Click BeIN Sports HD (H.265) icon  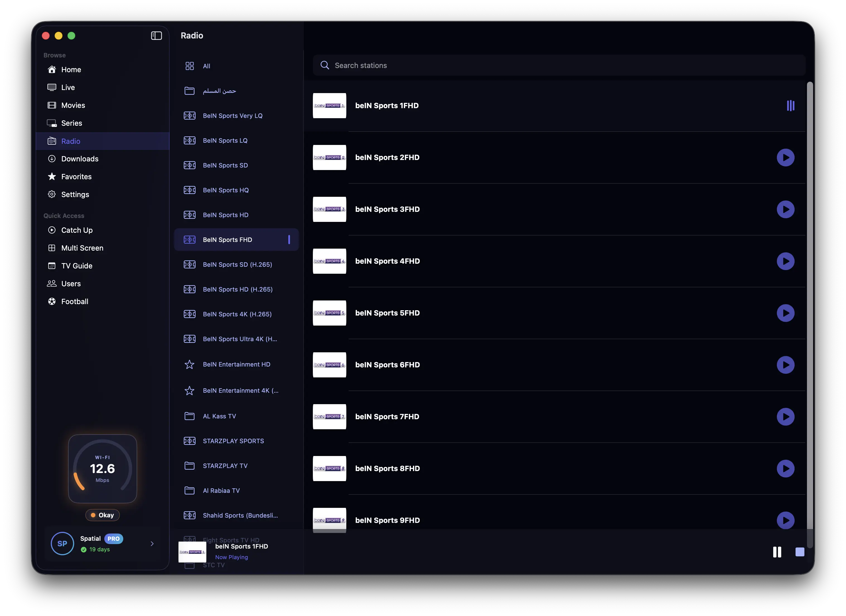point(190,289)
